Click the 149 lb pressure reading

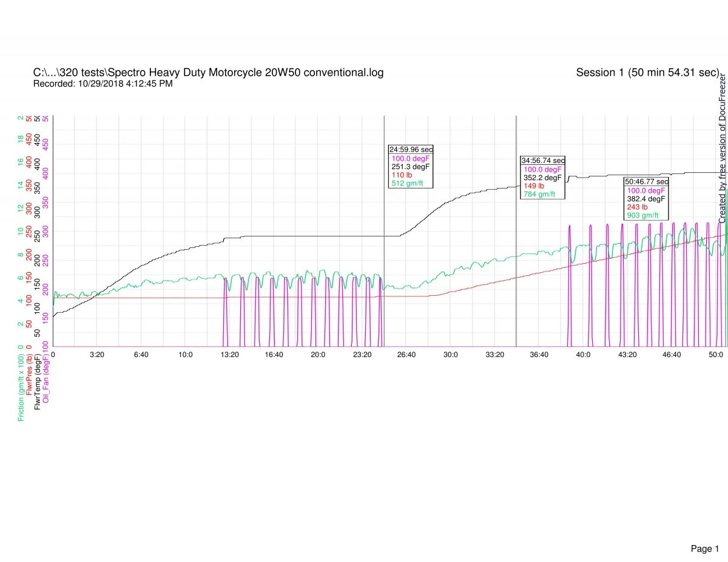(x=533, y=186)
